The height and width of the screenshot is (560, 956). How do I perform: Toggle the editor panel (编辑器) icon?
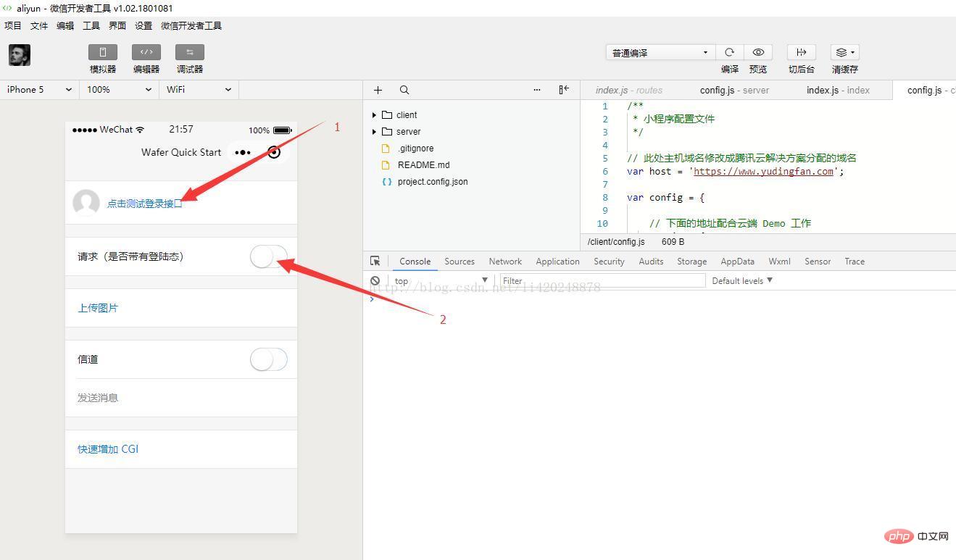146,52
